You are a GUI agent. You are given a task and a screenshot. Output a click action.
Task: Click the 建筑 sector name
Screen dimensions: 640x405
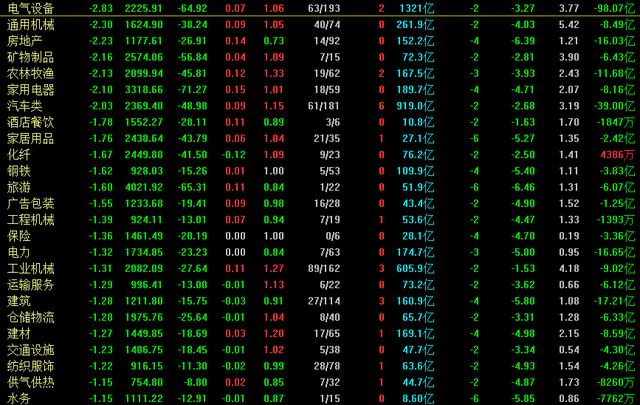[19, 301]
